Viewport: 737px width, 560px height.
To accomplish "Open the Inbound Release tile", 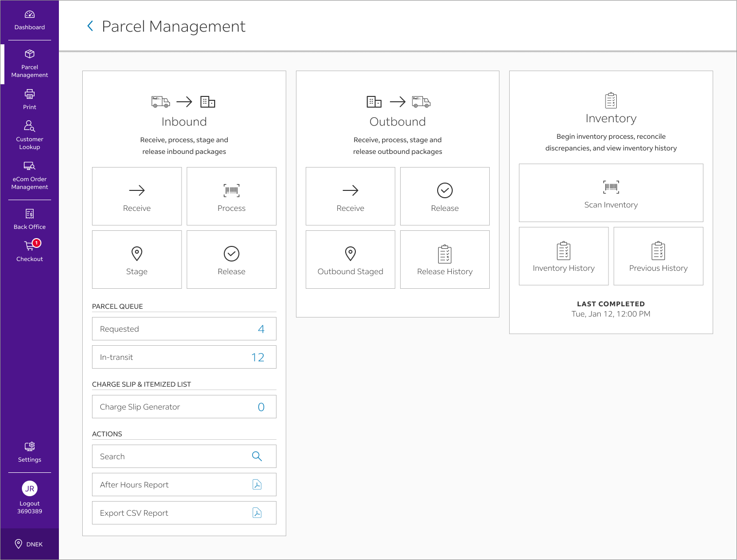I will (232, 260).
